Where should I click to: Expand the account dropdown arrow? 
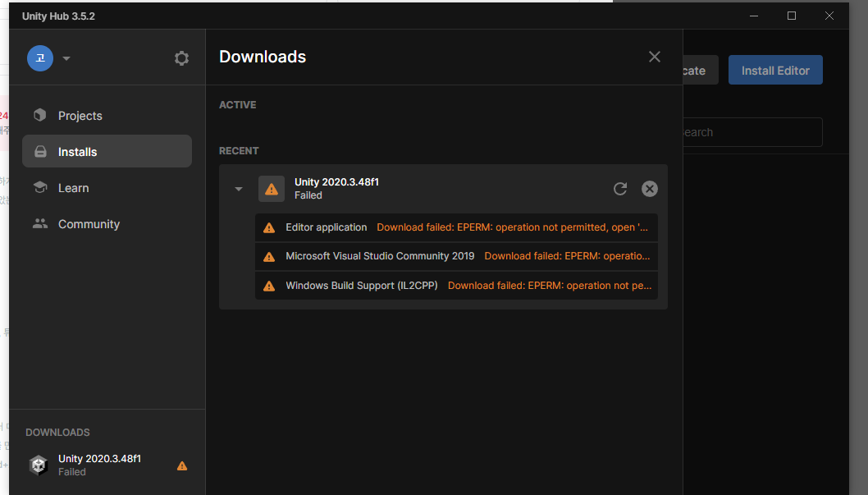pyautogui.click(x=66, y=58)
